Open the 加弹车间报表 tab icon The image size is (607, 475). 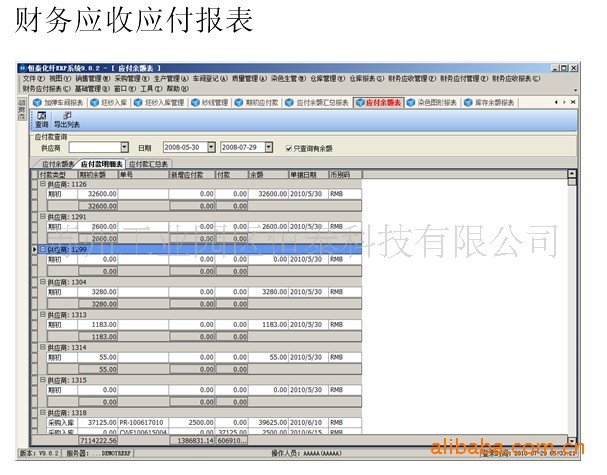37,102
